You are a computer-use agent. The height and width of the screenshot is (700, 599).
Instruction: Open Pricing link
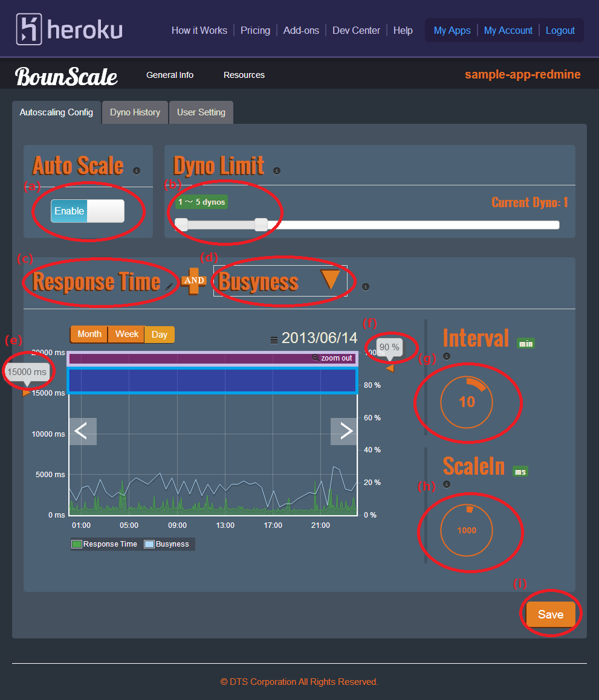(x=255, y=30)
